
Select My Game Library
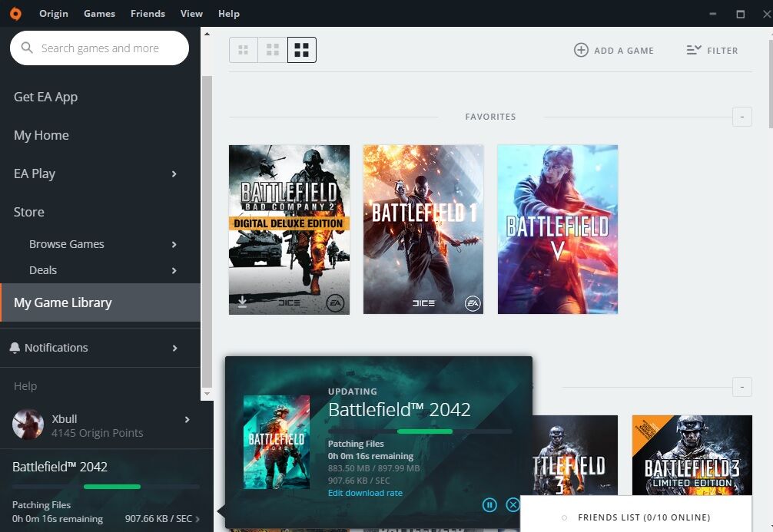[x=100, y=302]
